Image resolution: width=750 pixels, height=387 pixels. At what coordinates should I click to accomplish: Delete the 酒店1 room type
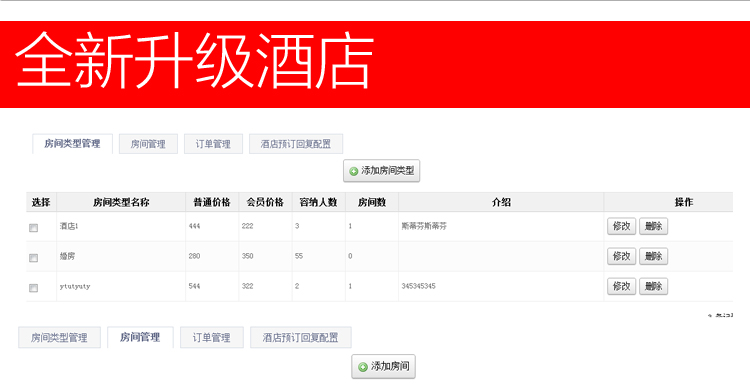[653, 226]
